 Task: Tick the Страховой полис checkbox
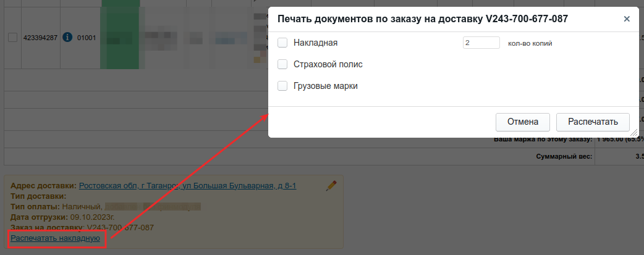282,64
